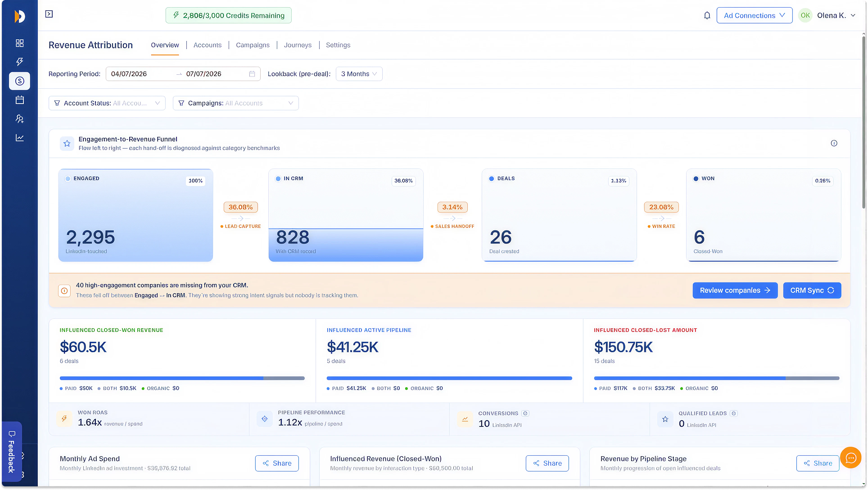Viewport: 868px width, 490px height.
Task: Open the orange chat support bubble
Action: (x=850, y=458)
